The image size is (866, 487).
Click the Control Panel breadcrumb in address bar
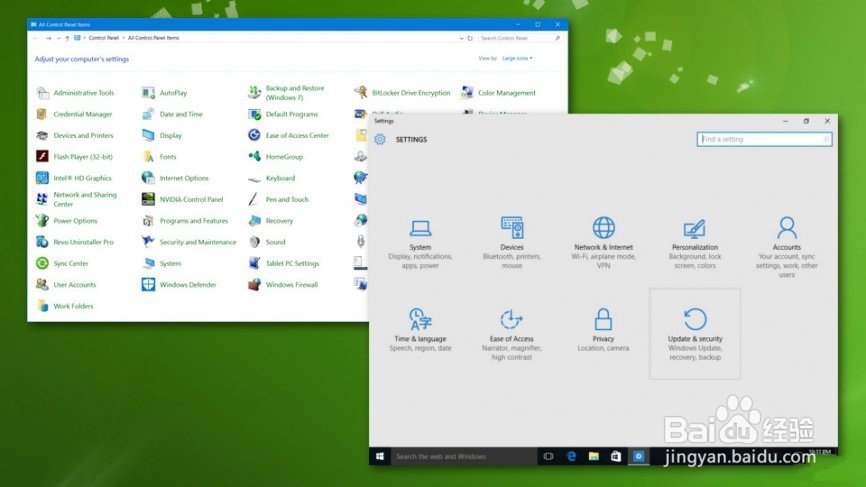[104, 38]
